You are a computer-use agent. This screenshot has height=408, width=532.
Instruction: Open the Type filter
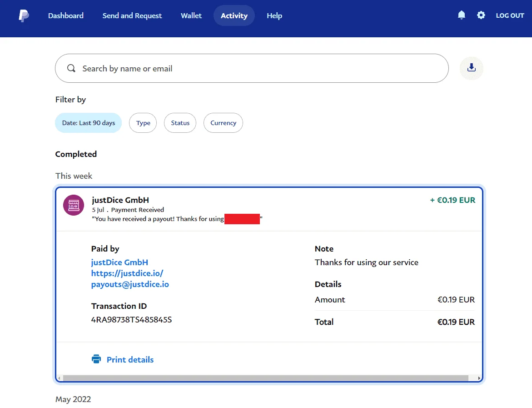pyautogui.click(x=143, y=123)
